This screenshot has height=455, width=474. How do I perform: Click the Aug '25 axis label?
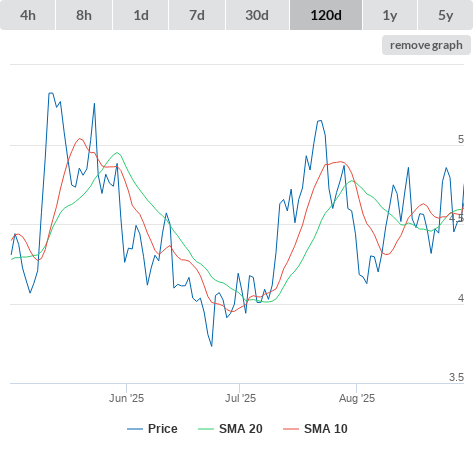coord(357,398)
